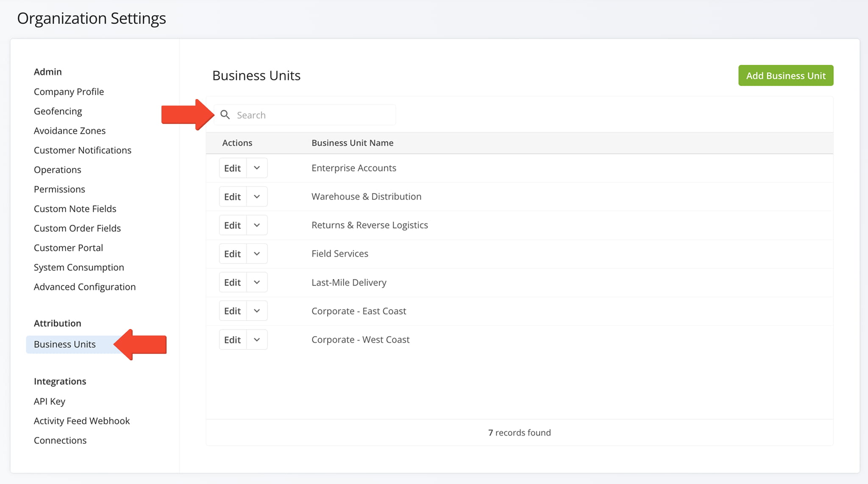Open Company Profile settings
The height and width of the screenshot is (484, 868).
pos(69,91)
